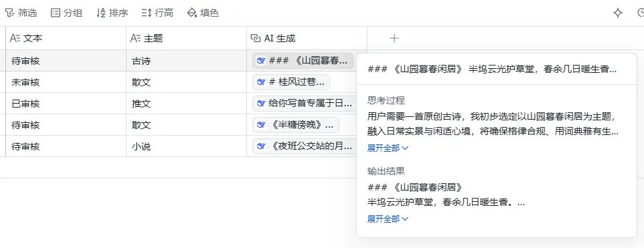Open the 行高 row height tool
This screenshot has width=644, height=248.
click(157, 13)
